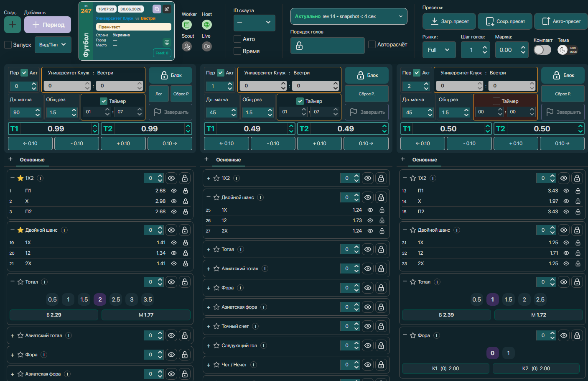Image resolution: width=588 pixels, height=381 pixels.
Task: Lock the 1X2 market in period 0
Action: 185,178
